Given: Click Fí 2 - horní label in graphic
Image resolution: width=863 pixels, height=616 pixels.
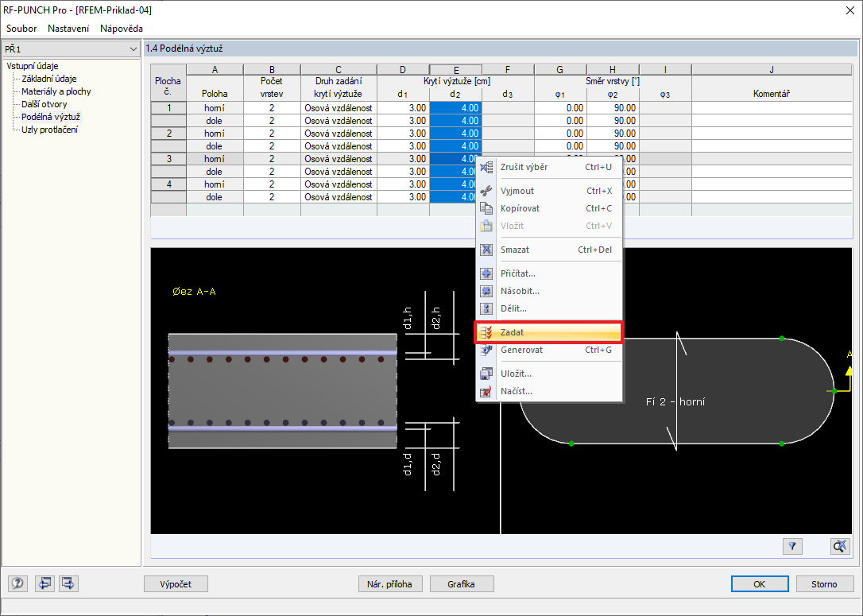Looking at the screenshot, I should (x=675, y=402).
